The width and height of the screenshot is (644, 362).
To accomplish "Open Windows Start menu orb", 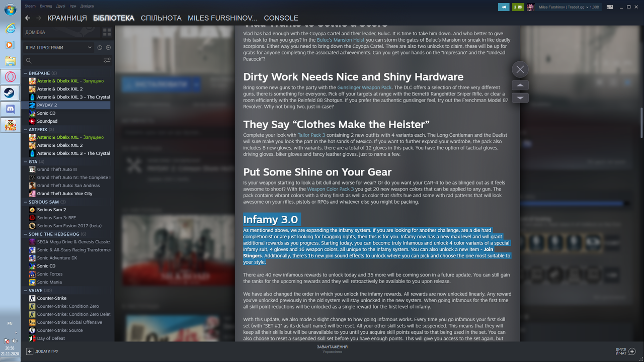I will coord(10,10).
